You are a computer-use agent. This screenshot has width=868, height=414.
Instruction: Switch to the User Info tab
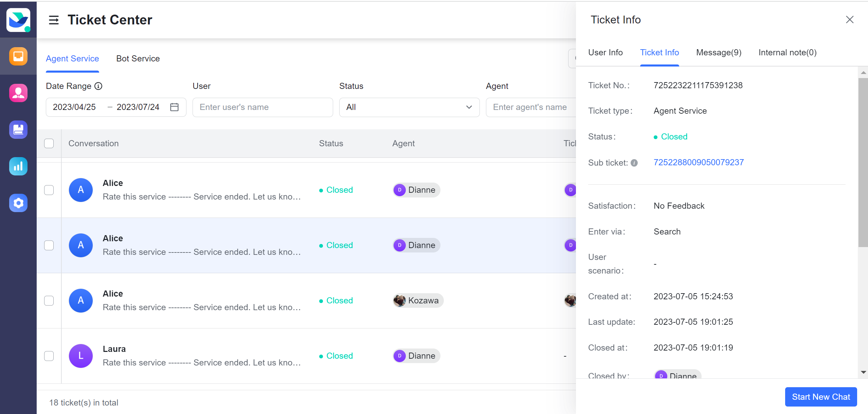(x=605, y=53)
